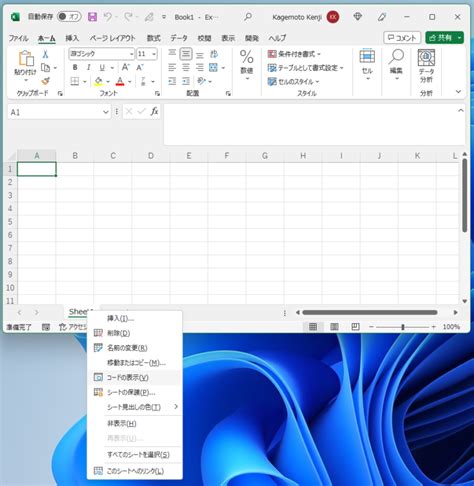
Task: Toggle bottom align
Action: pyautogui.click(x=200, y=54)
